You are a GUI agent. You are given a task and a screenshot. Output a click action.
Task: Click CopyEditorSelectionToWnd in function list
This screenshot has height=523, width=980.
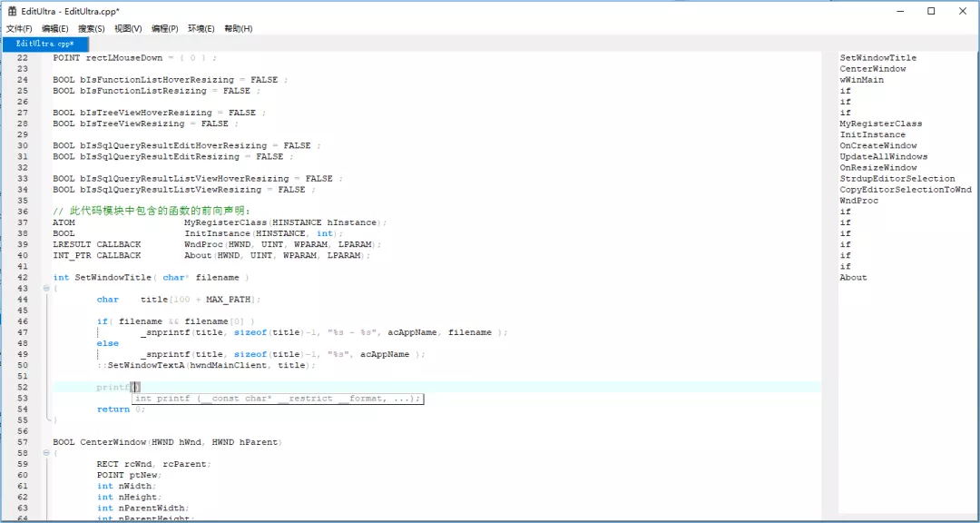pos(905,190)
